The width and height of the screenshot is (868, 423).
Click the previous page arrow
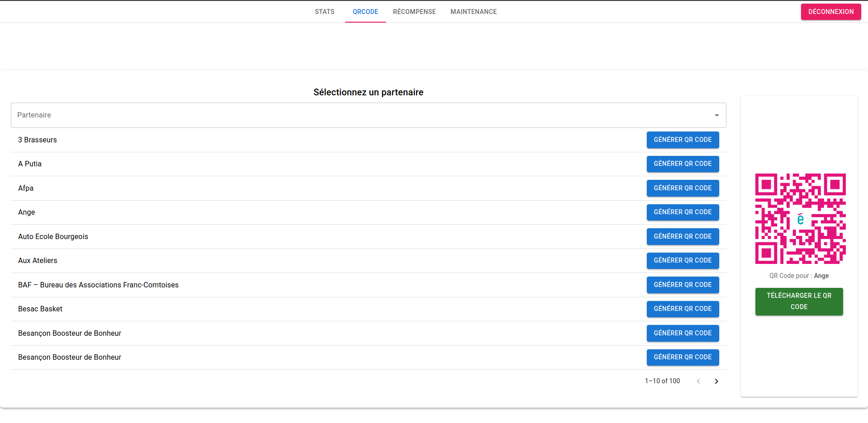point(698,381)
